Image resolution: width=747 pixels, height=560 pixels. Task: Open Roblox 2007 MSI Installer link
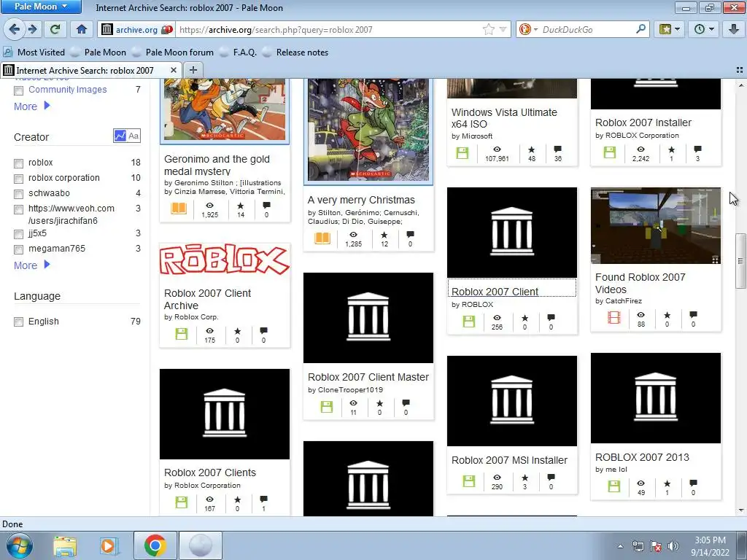(509, 460)
